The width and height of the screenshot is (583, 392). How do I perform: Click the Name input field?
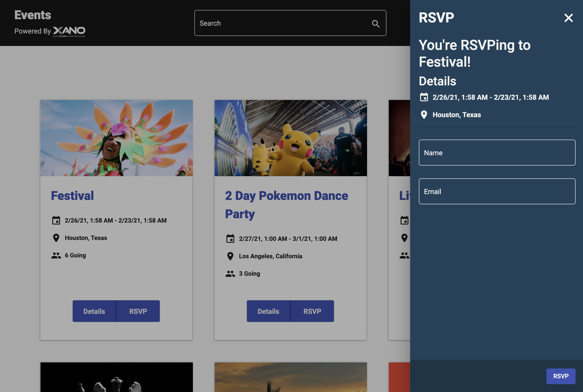[x=497, y=152]
